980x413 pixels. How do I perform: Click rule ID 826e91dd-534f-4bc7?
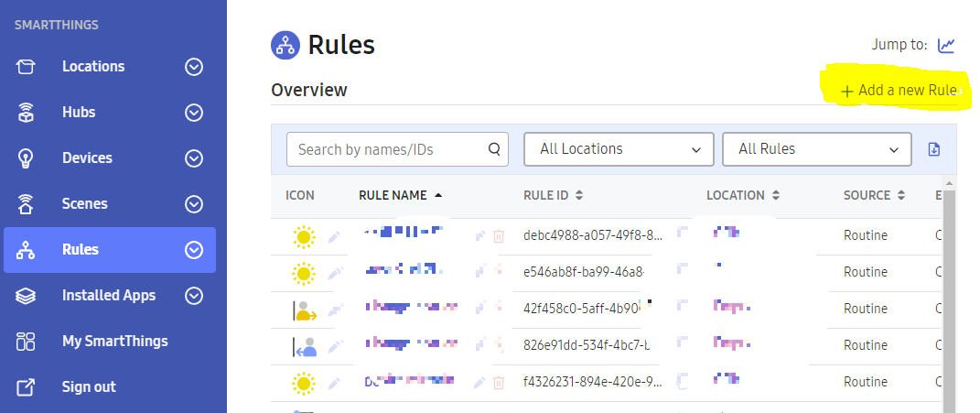click(x=587, y=345)
